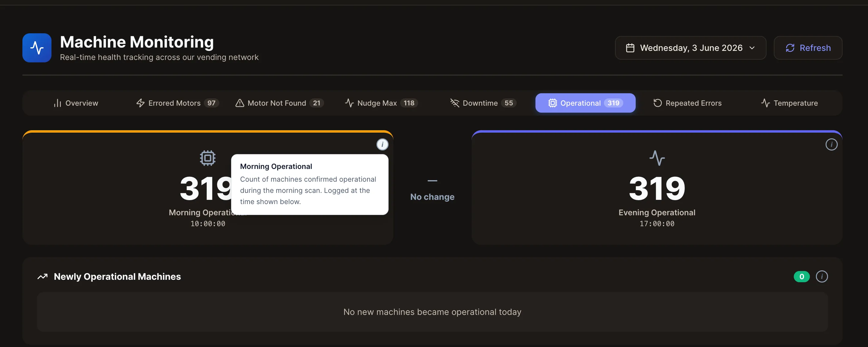Open the Repeated Errors tab
This screenshot has width=868, height=347.
click(x=687, y=103)
